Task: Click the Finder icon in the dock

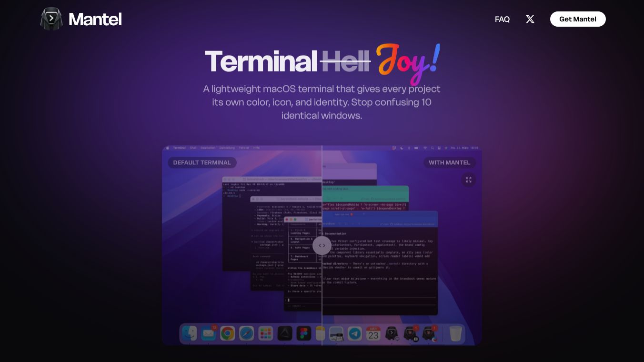Action: [190, 333]
